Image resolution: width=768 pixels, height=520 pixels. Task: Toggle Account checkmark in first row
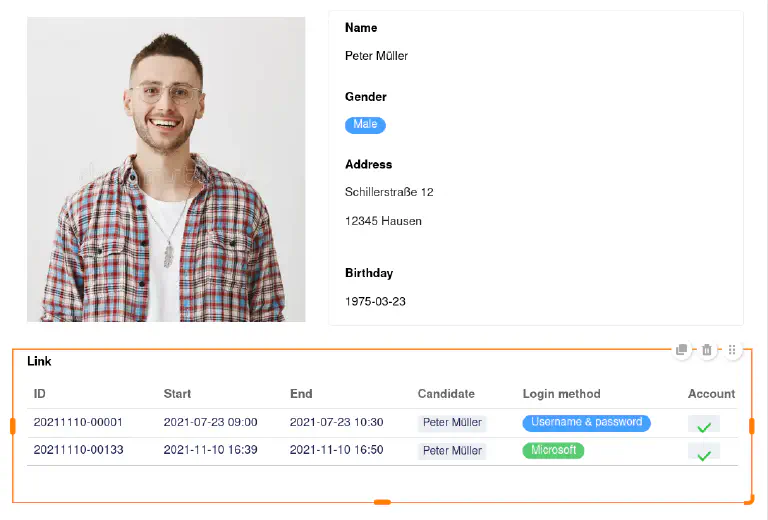coord(704,425)
